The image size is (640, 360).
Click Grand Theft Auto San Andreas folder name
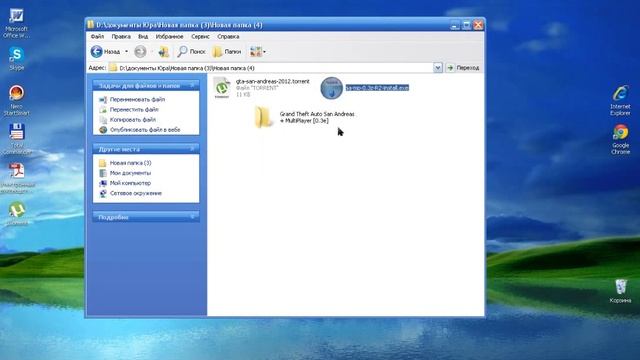[317, 117]
